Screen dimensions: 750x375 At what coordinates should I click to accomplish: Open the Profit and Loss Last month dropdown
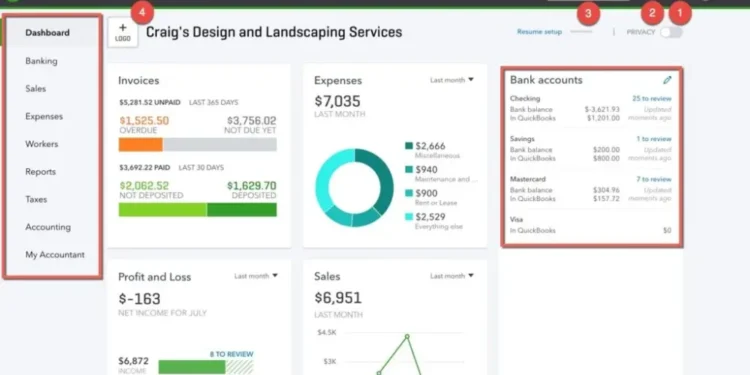coord(255,276)
